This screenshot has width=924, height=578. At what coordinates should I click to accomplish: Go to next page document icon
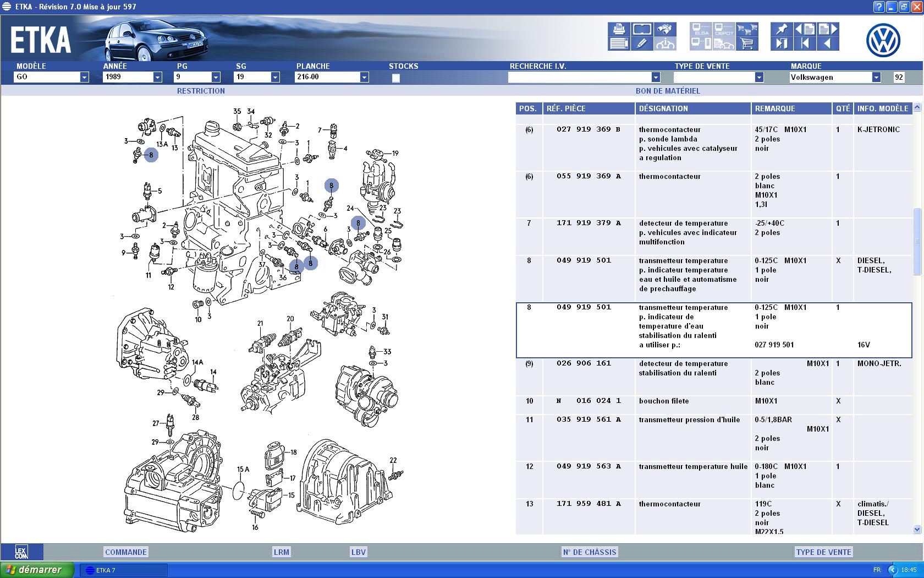tap(828, 29)
